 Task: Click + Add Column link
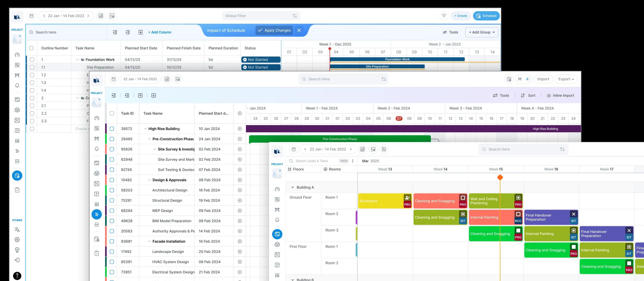tap(160, 32)
